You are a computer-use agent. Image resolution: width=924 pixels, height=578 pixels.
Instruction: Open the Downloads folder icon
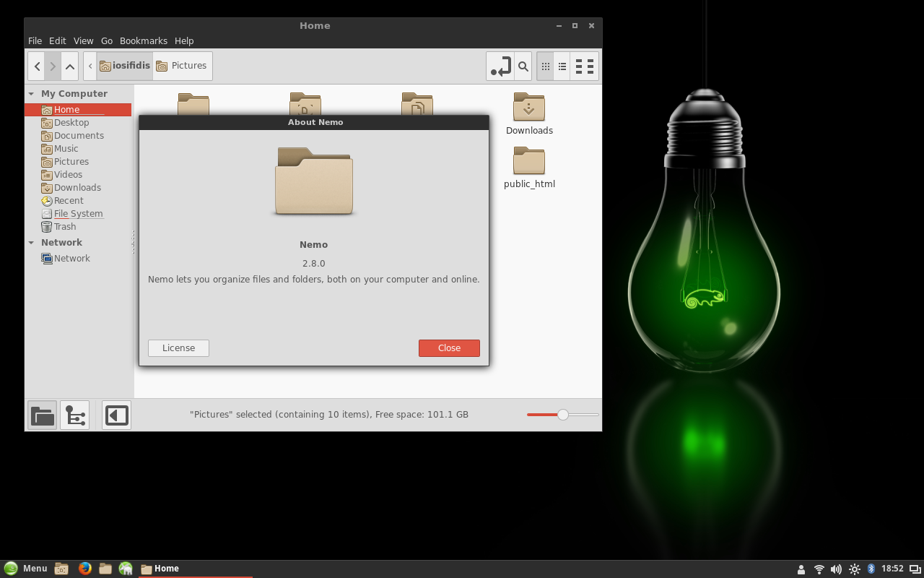[528, 108]
